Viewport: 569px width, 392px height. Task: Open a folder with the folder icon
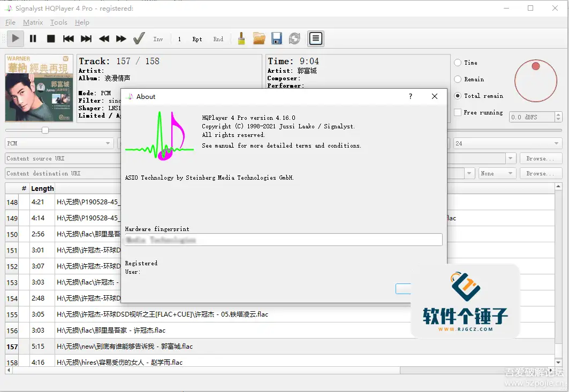tap(259, 39)
